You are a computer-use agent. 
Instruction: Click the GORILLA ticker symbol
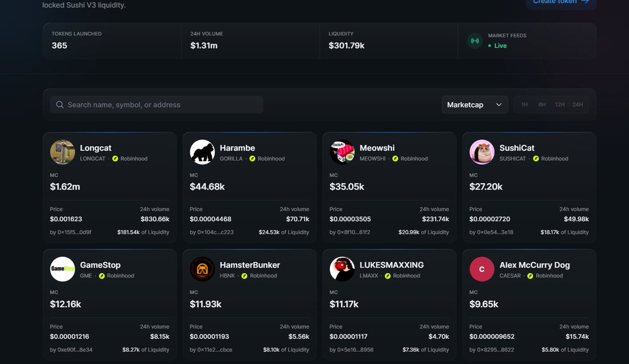[x=231, y=159]
